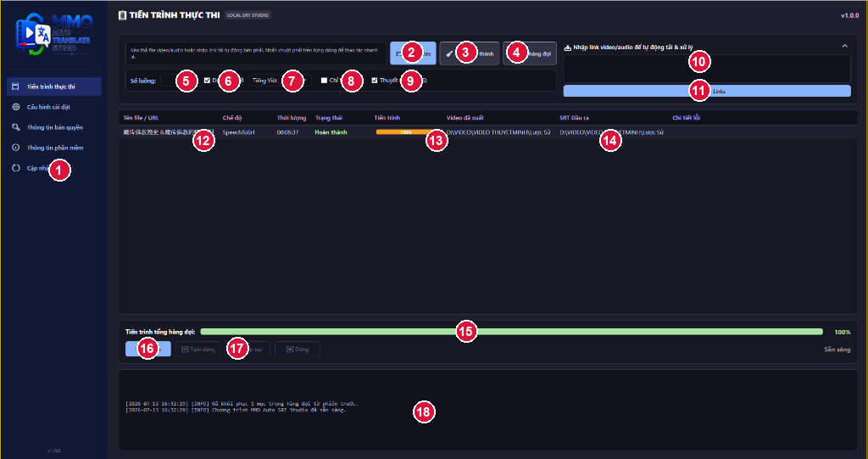Click the stop icon on Dừng button
Screen dimensions: 868x459
click(x=290, y=350)
